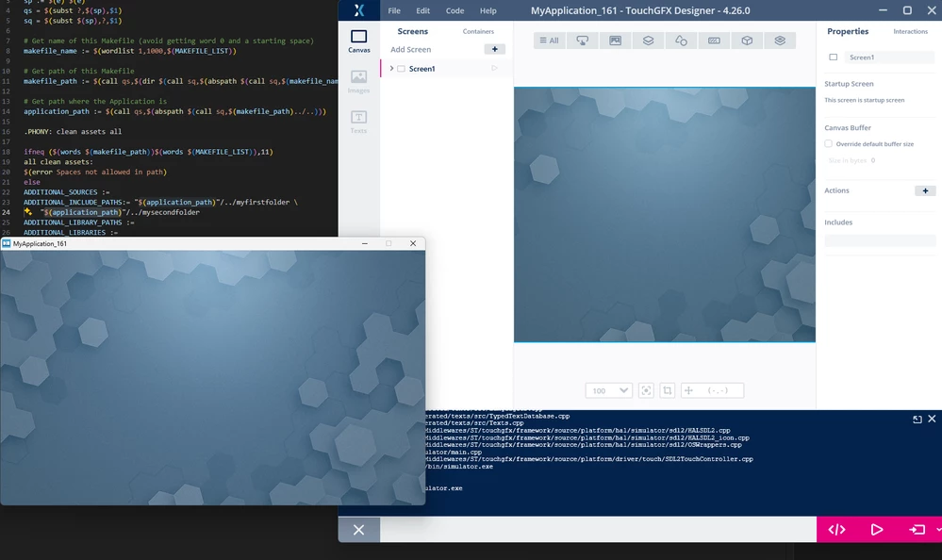Open the Texts panel in sidebar
The height and width of the screenshot is (560, 942).
click(358, 122)
